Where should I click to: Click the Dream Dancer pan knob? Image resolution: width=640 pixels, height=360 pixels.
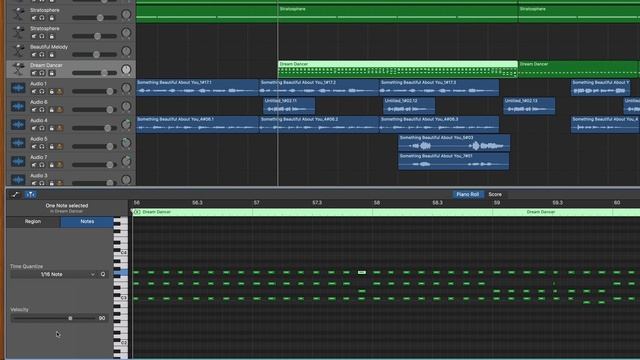126,69
